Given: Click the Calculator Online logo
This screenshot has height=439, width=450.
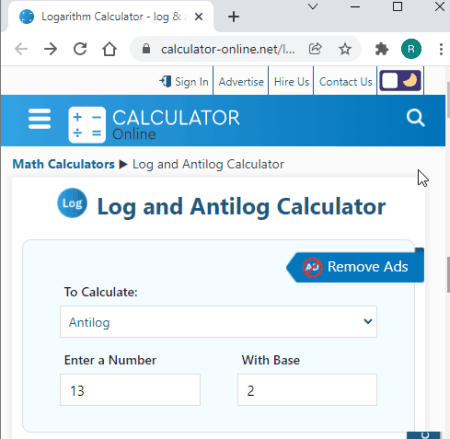Looking at the screenshot, I should coord(154,125).
